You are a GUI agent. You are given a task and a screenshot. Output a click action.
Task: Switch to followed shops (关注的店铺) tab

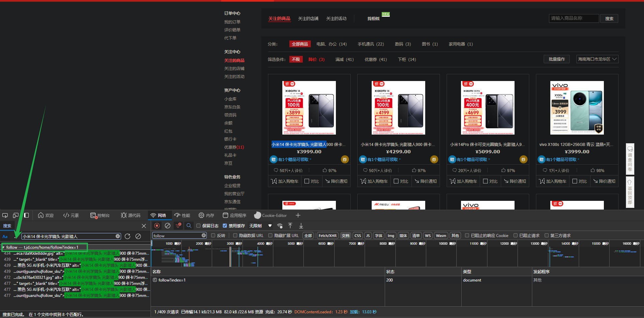[x=308, y=18]
